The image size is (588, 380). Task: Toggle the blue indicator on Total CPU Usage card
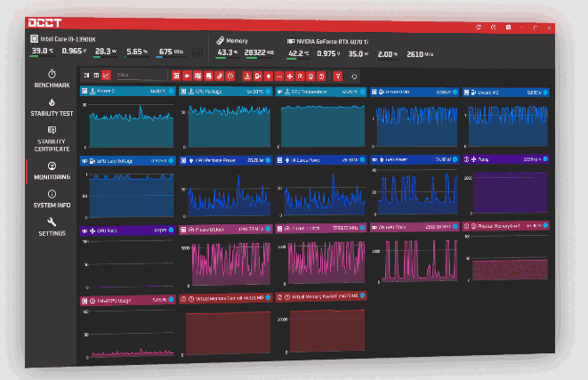171,299
